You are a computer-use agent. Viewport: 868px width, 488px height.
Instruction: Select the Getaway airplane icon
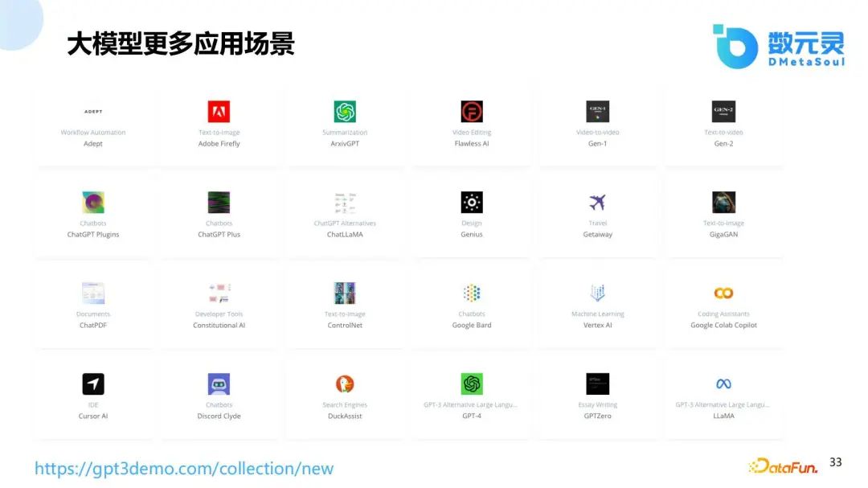(597, 202)
